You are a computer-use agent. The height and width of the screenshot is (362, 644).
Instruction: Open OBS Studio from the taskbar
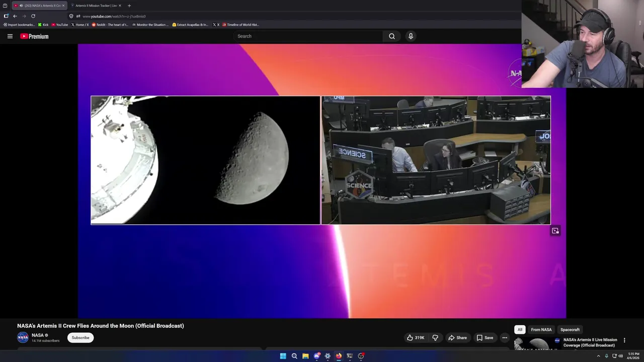coord(361,356)
